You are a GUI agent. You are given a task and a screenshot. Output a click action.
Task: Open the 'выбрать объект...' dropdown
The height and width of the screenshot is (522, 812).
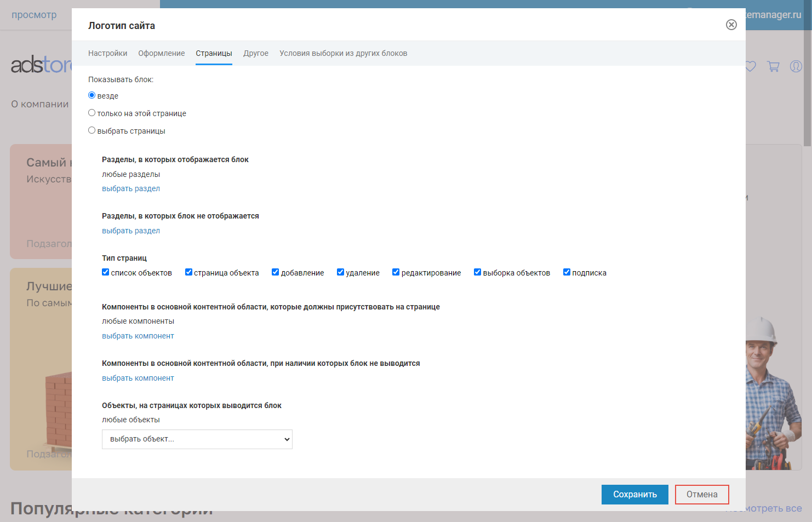tap(197, 439)
